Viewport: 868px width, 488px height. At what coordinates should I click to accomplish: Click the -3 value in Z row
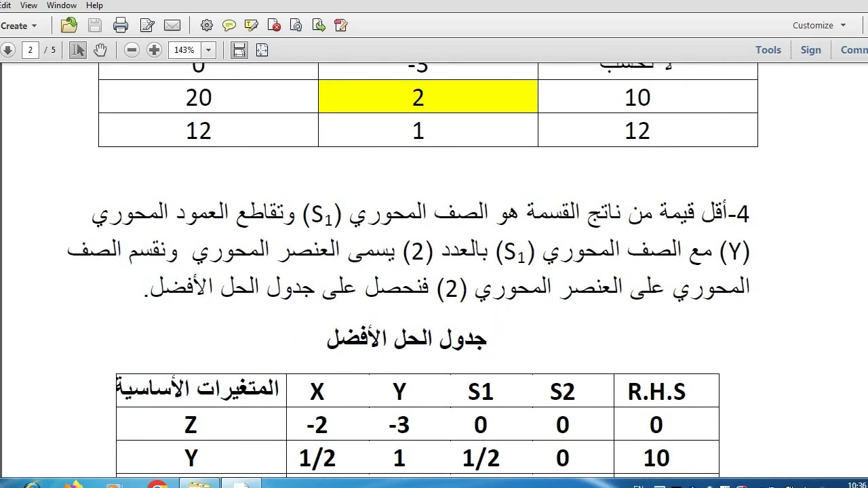pyautogui.click(x=399, y=424)
